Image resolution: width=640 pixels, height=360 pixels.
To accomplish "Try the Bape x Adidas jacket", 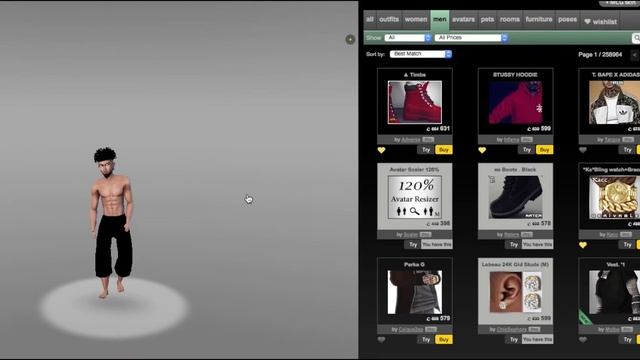I will click(x=627, y=150).
